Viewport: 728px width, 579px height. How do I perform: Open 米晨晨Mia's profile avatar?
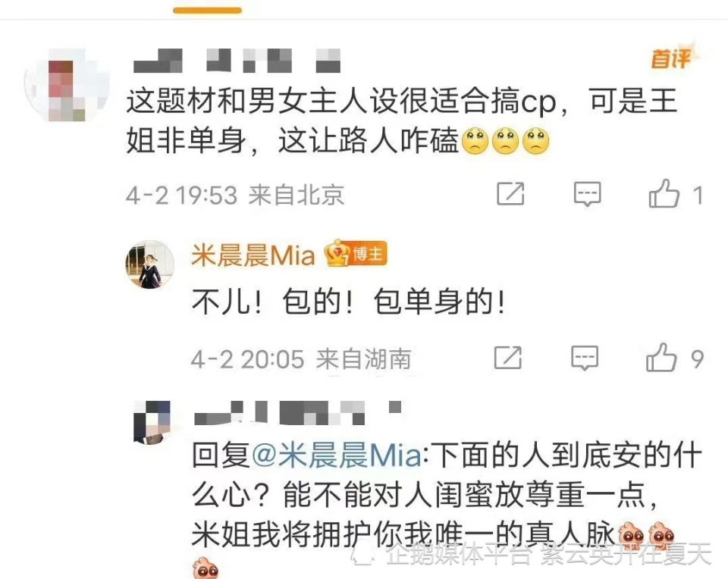point(149,264)
